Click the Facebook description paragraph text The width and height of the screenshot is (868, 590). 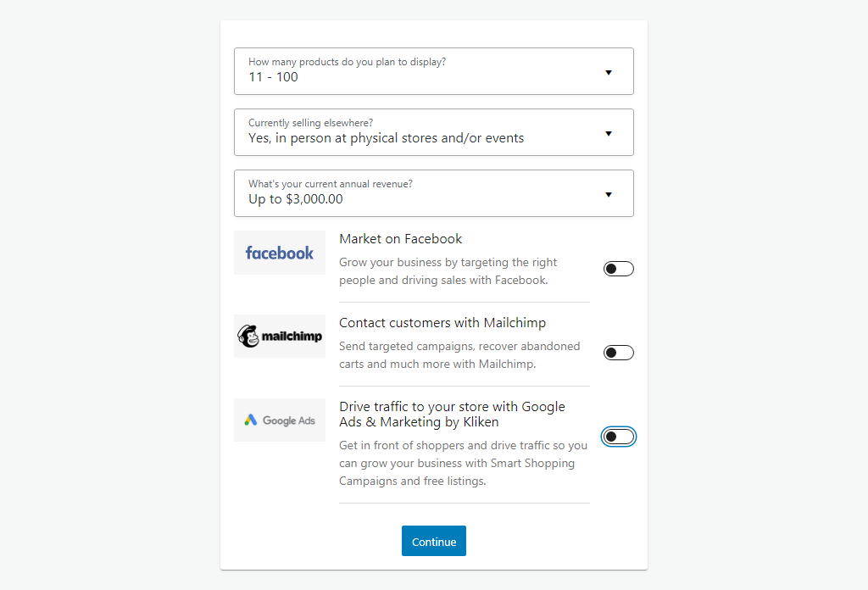448,271
